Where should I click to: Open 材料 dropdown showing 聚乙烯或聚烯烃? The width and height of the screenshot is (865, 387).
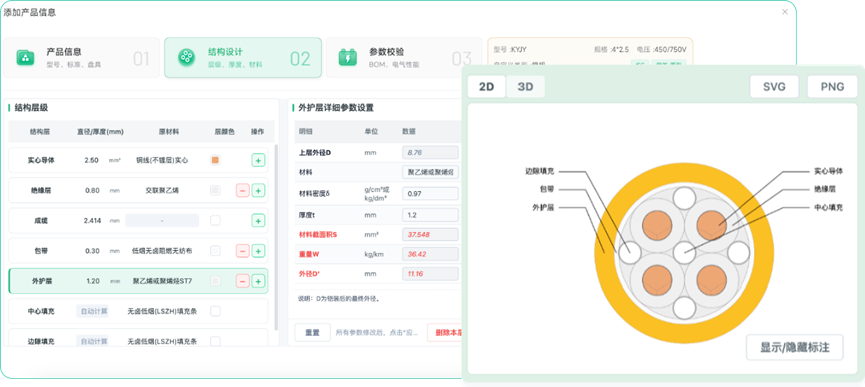(430, 173)
